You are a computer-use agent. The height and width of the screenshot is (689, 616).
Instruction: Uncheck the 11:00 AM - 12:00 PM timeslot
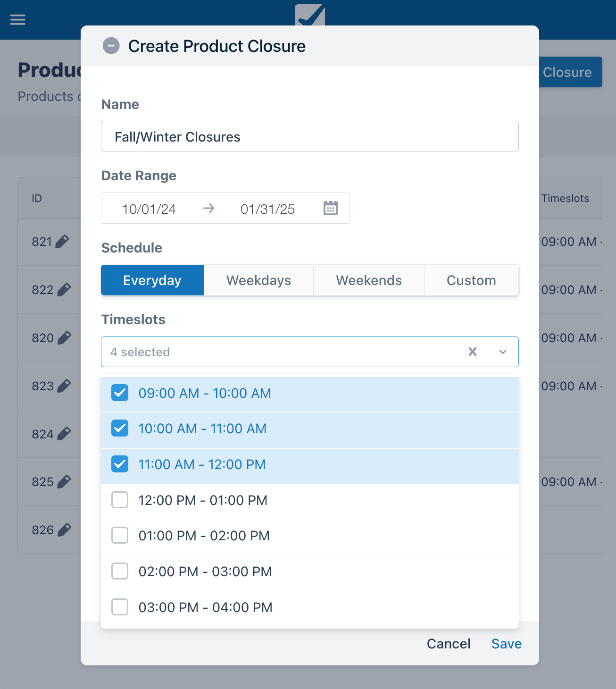tap(120, 464)
